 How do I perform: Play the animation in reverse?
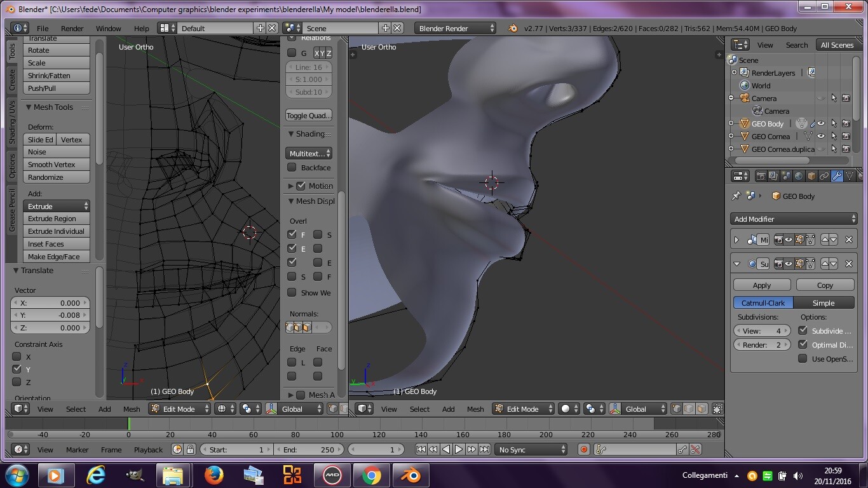pyautogui.click(x=446, y=449)
